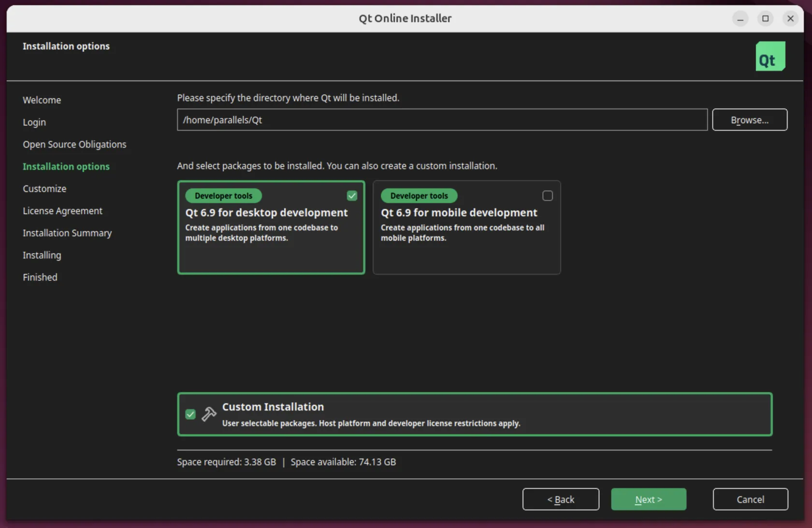Select the Customize step in sidebar
This screenshot has height=528, width=812.
[44, 189]
